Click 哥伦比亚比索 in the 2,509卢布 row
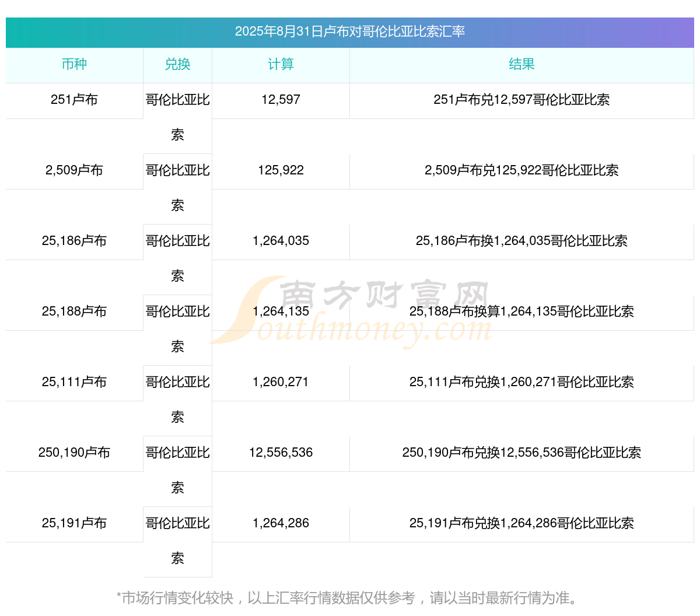This screenshot has width=700, height=616. 177,188
